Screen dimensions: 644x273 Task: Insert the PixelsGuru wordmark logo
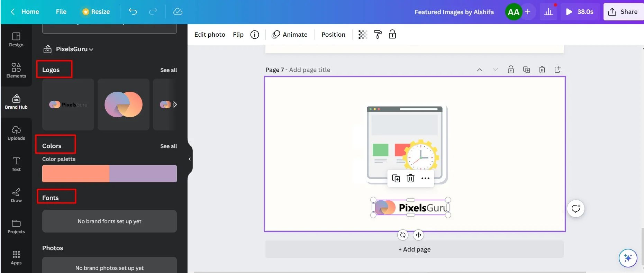pos(68,104)
